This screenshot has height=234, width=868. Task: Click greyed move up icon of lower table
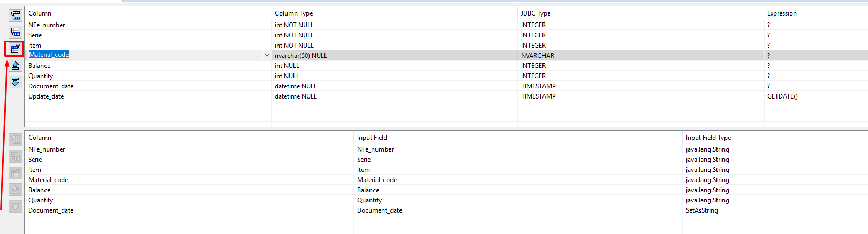click(16, 190)
